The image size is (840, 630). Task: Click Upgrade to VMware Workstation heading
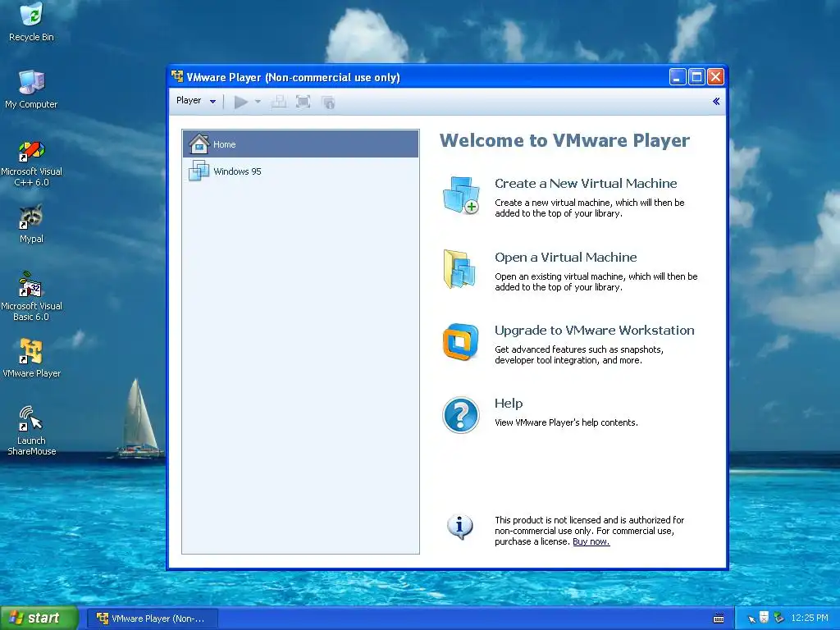pyautogui.click(x=595, y=331)
